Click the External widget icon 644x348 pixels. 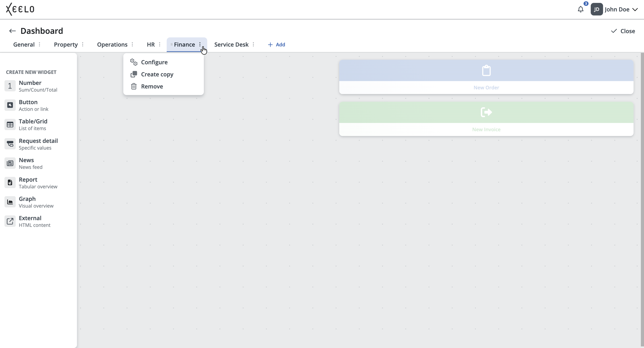(10, 221)
